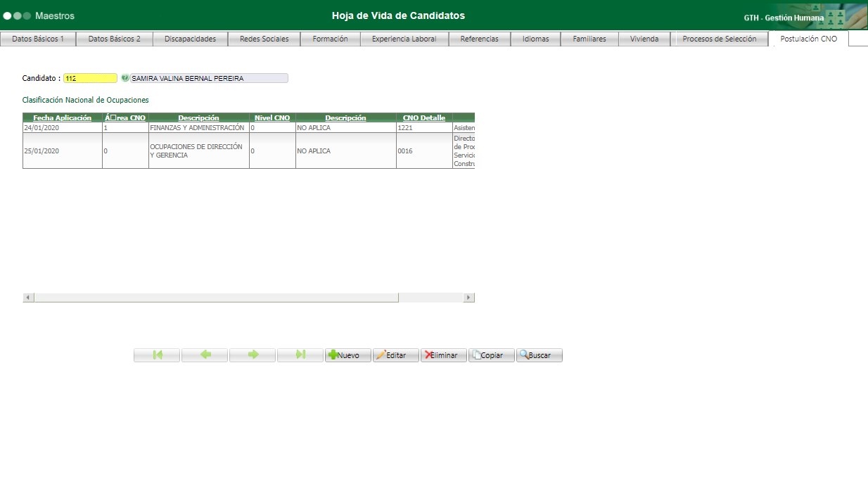
Task: Click the Hoja de Vida de Candidatos title
Action: (398, 15)
